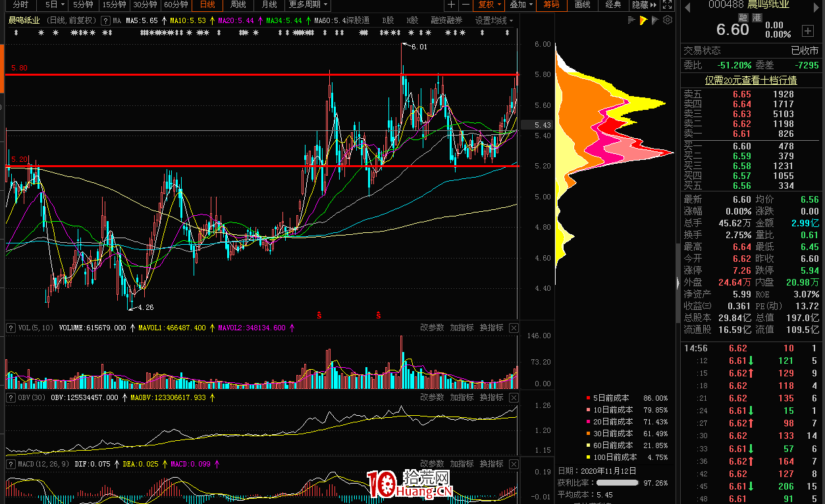
Task: Select the grey flame chip display icon
Action: click(655, 20)
